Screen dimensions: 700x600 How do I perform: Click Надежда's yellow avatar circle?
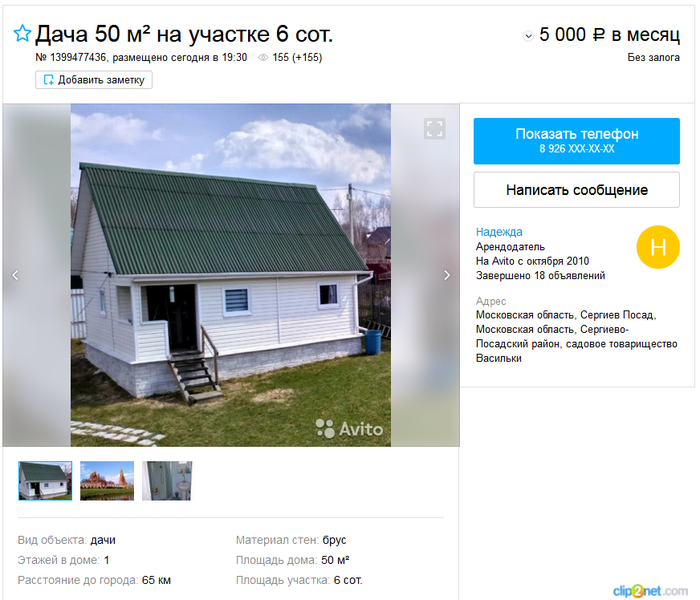pyautogui.click(x=658, y=247)
